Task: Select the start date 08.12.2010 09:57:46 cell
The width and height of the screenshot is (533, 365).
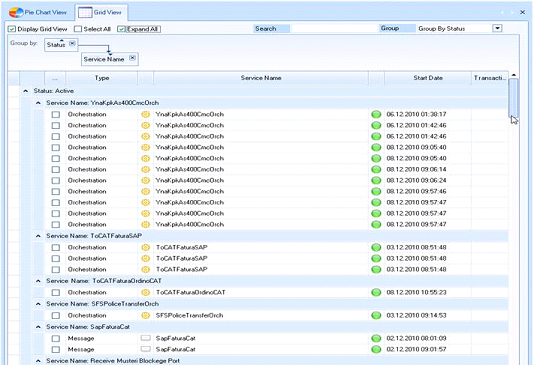Action: coord(428,192)
